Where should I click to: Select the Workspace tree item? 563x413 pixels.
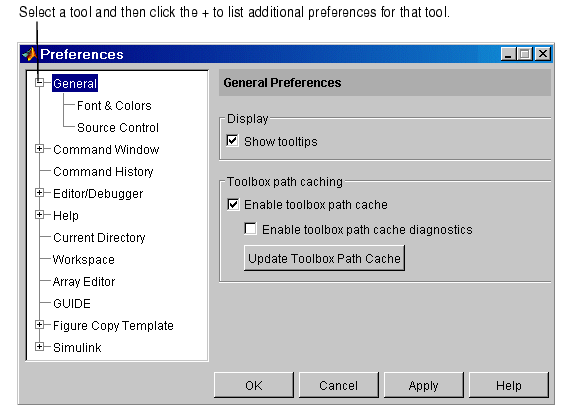(x=83, y=260)
